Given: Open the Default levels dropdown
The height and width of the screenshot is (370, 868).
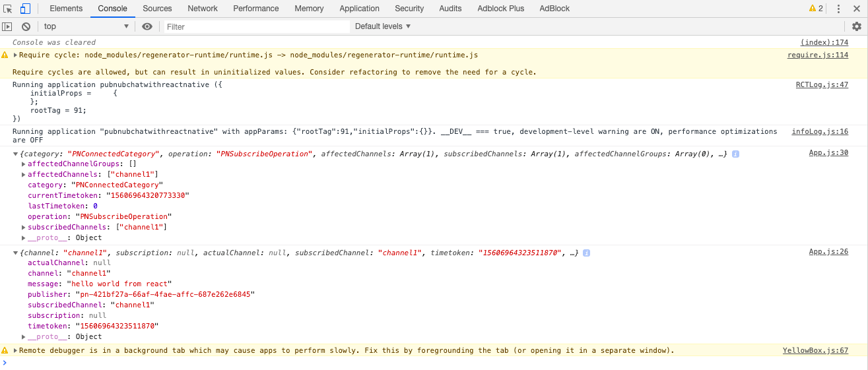Looking at the screenshot, I should [x=383, y=26].
